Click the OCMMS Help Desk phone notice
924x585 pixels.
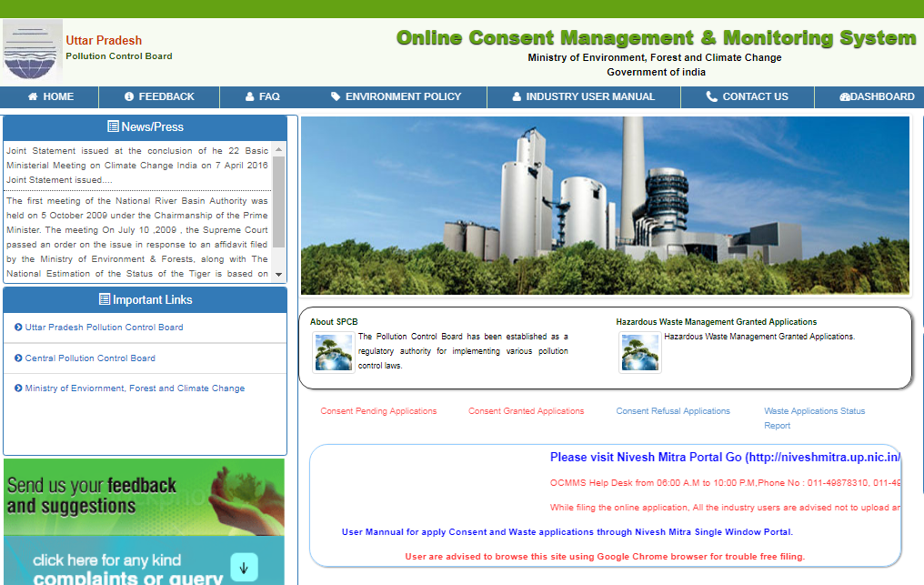(725, 482)
